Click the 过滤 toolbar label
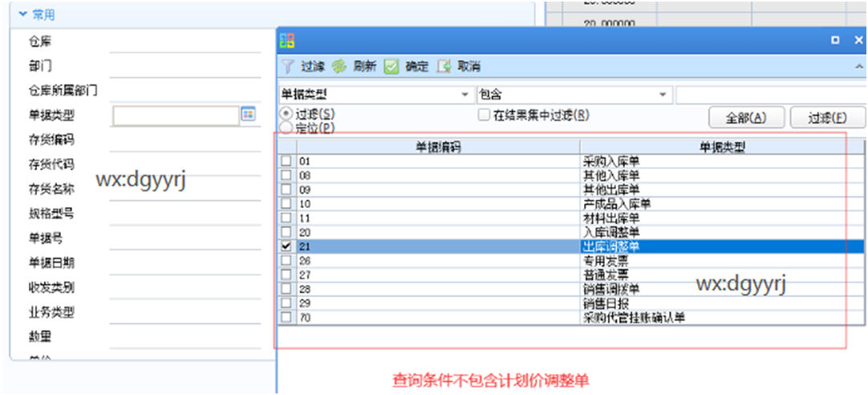This screenshot has height=395, width=868. coord(312,67)
